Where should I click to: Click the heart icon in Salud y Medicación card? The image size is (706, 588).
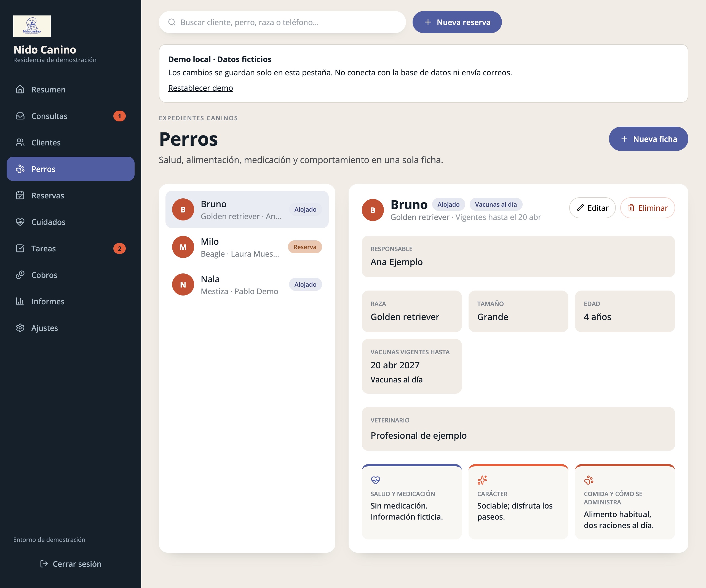[x=376, y=480]
